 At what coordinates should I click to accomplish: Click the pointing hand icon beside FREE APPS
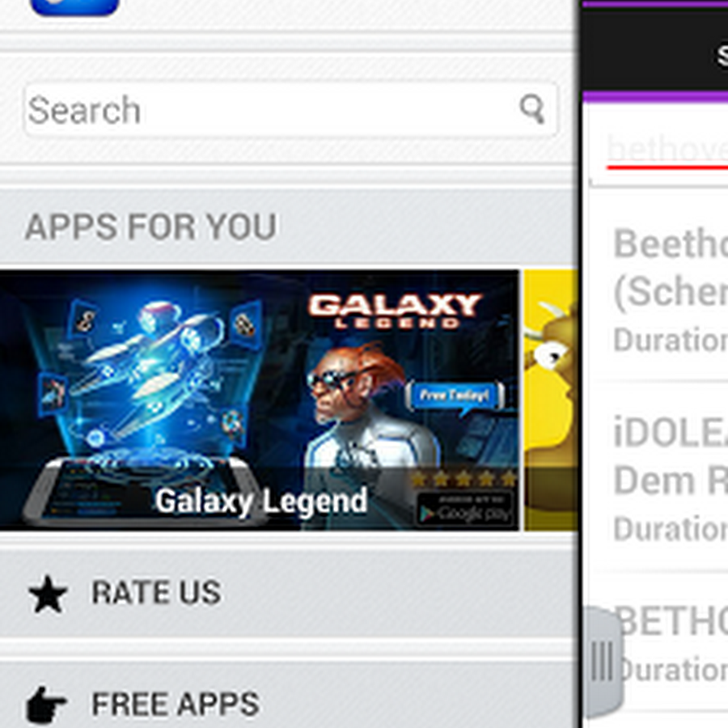[46, 705]
